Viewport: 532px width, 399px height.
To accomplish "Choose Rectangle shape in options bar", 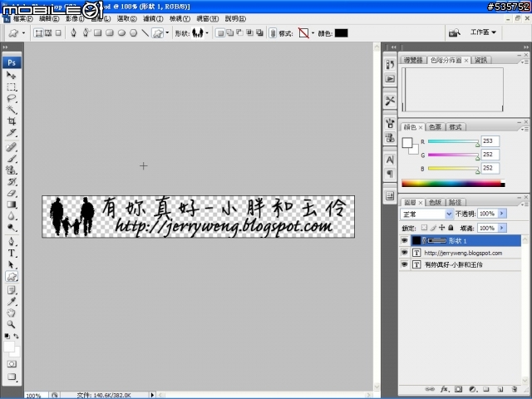I will [98, 33].
